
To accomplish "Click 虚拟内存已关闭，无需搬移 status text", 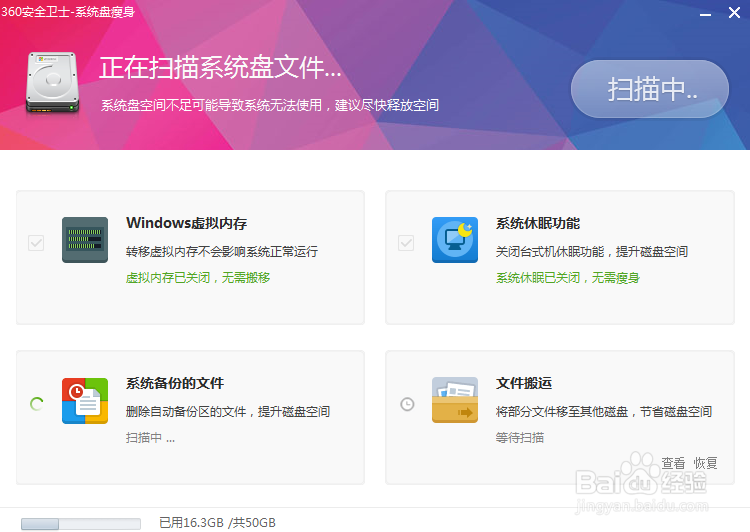I will (198, 277).
